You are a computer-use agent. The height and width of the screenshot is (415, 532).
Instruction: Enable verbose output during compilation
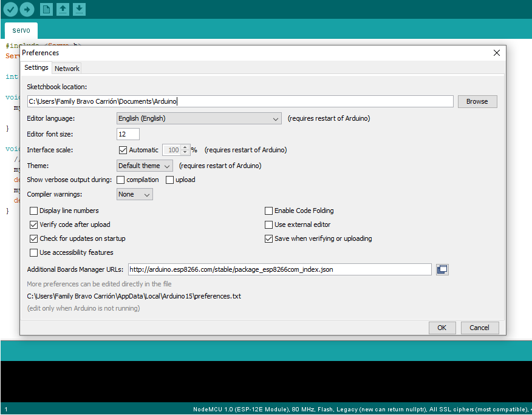tap(120, 180)
